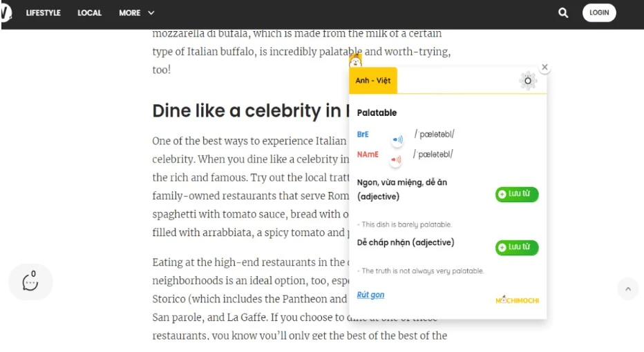Save the word for "Dễ chấp nhận" meaning
This screenshot has width=644, height=352.
[517, 247]
